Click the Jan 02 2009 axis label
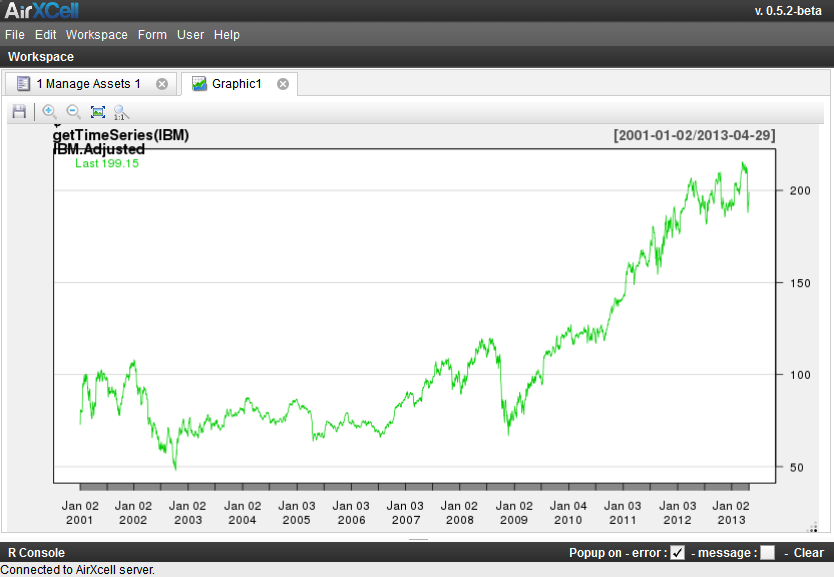 (514, 513)
